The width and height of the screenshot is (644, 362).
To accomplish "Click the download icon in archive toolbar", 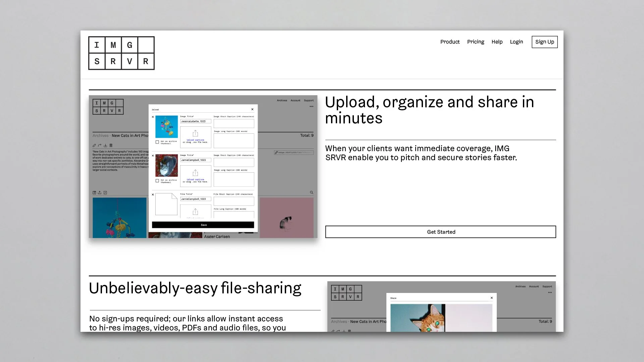I will point(105,145).
